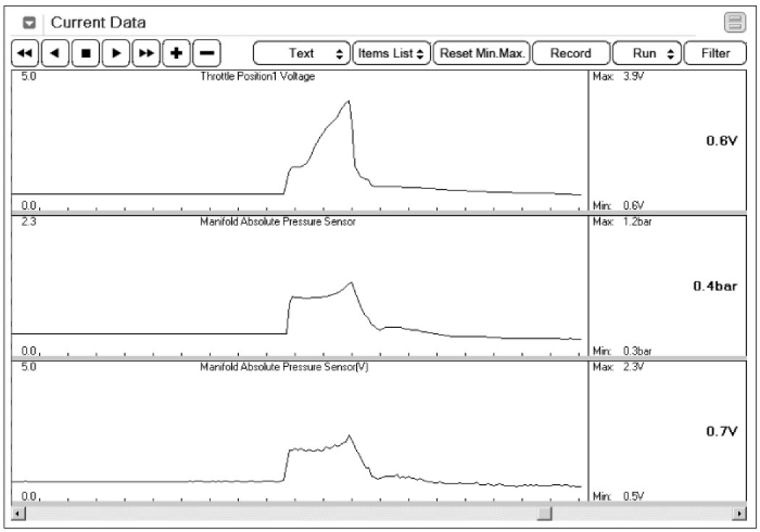Viewport: 760px width, 532px height.
Task: Open the Filter button
Action: point(715,54)
